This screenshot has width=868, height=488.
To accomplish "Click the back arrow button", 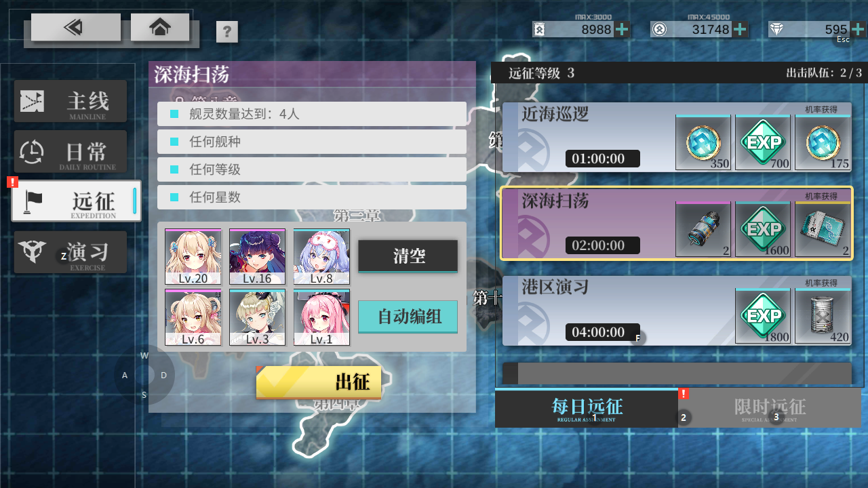I will (75, 27).
